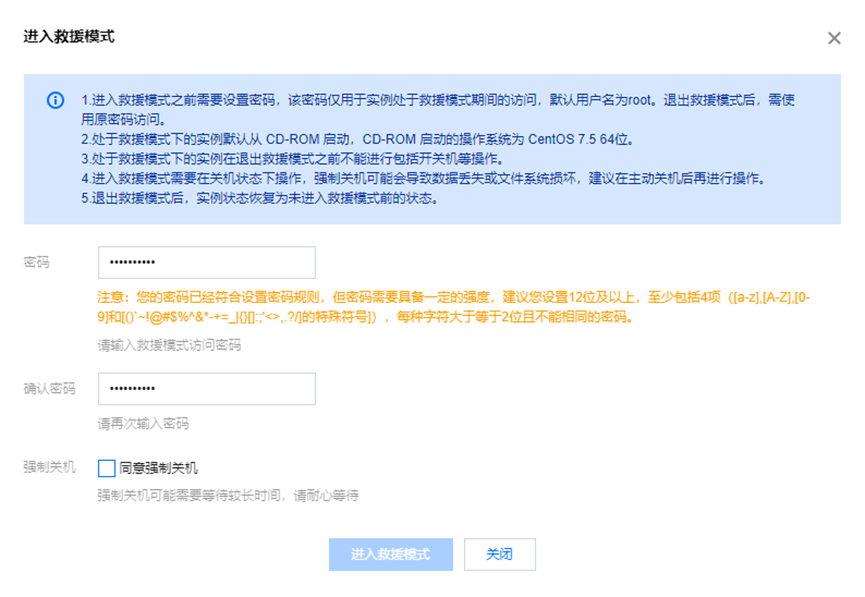Click the hint 请再次输入密码

(x=143, y=424)
